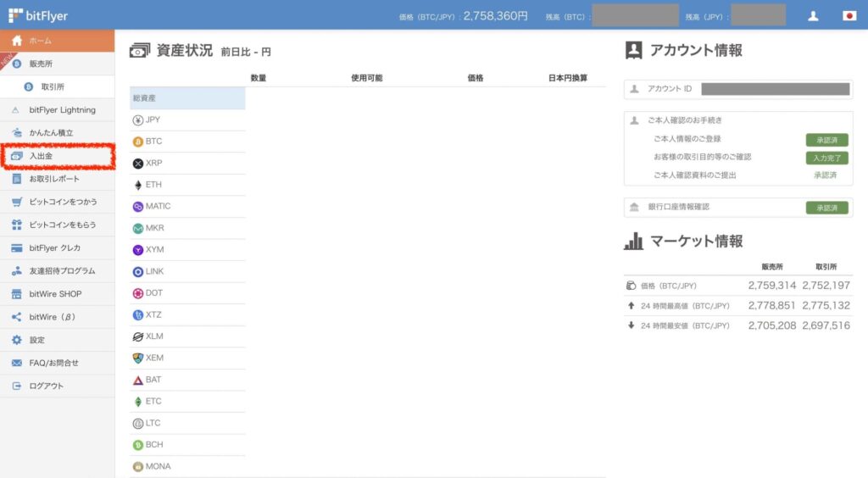The height and width of the screenshot is (478, 868).
Task: Select ログアウト in sidebar
Action: pyautogui.click(x=58, y=386)
